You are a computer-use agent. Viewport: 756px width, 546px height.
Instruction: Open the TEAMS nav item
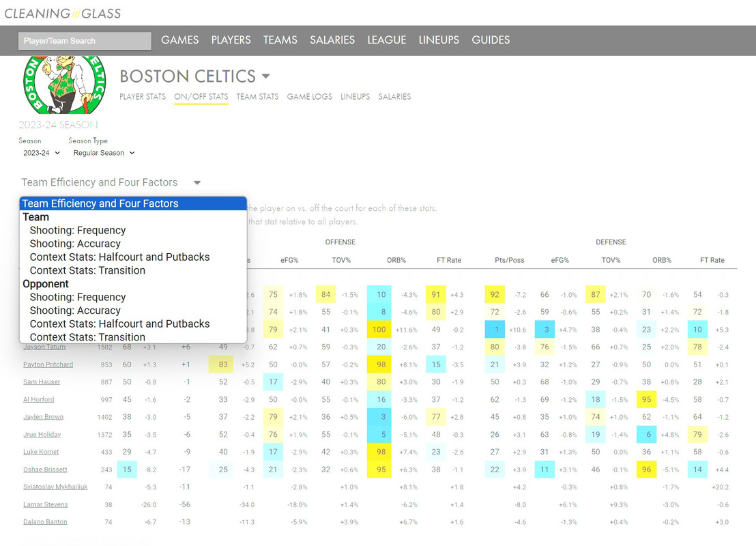pos(280,40)
